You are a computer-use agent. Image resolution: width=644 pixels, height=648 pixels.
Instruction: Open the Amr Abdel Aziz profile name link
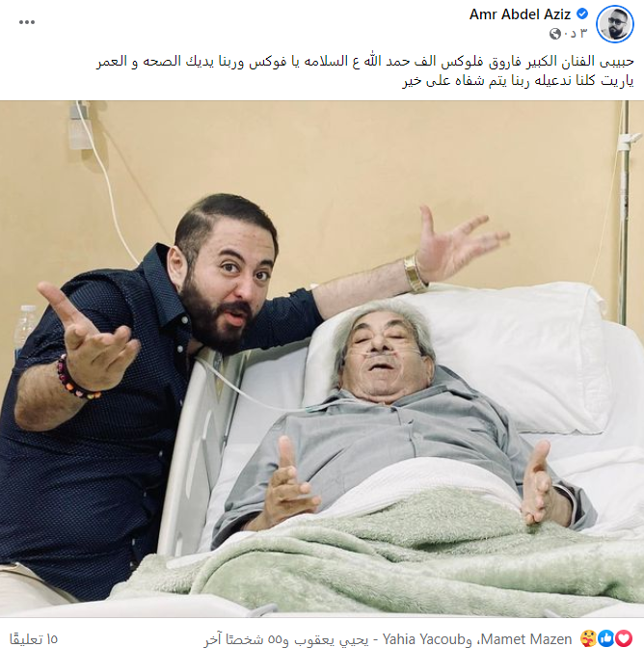pyautogui.click(x=520, y=14)
